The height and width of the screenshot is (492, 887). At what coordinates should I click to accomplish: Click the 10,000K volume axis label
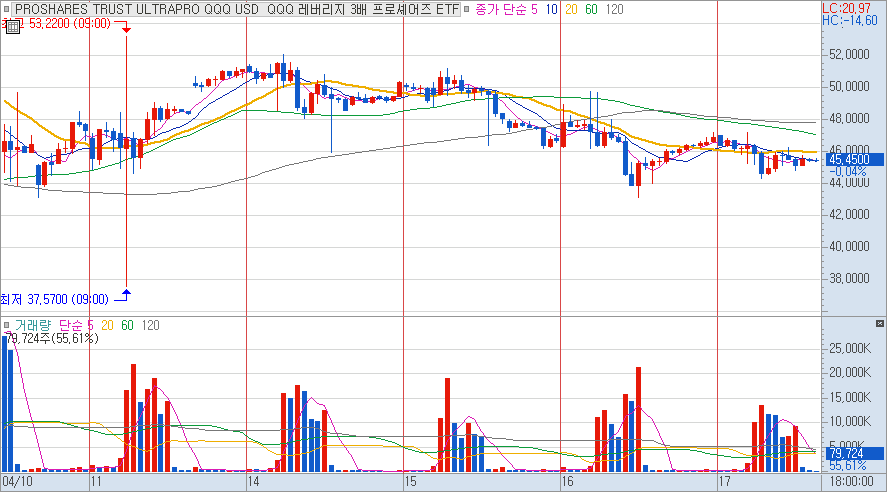[850, 421]
